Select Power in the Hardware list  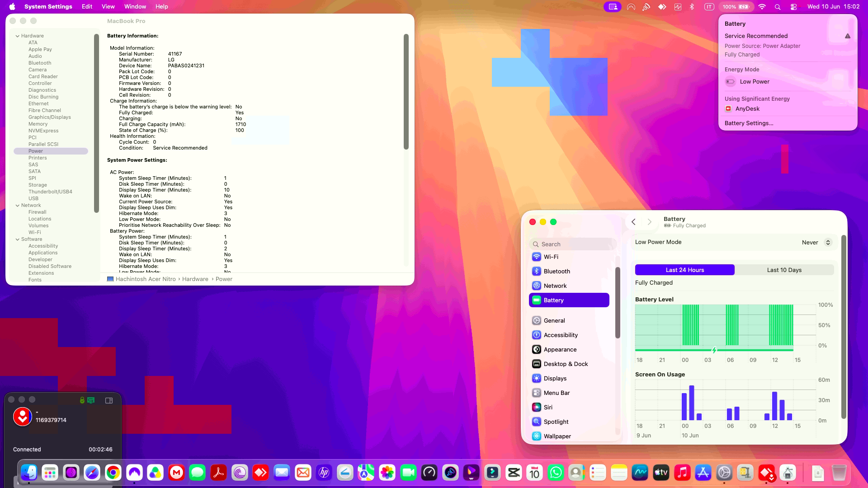click(51, 151)
